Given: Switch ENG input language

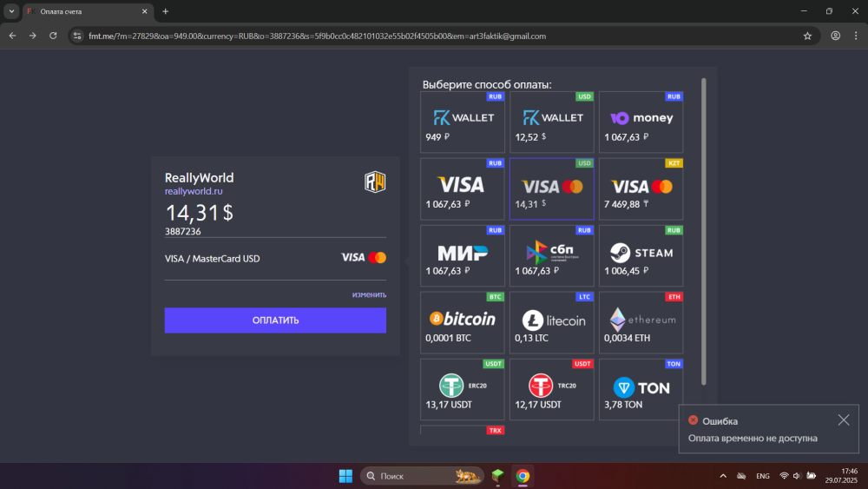Looking at the screenshot, I should tap(763, 476).
